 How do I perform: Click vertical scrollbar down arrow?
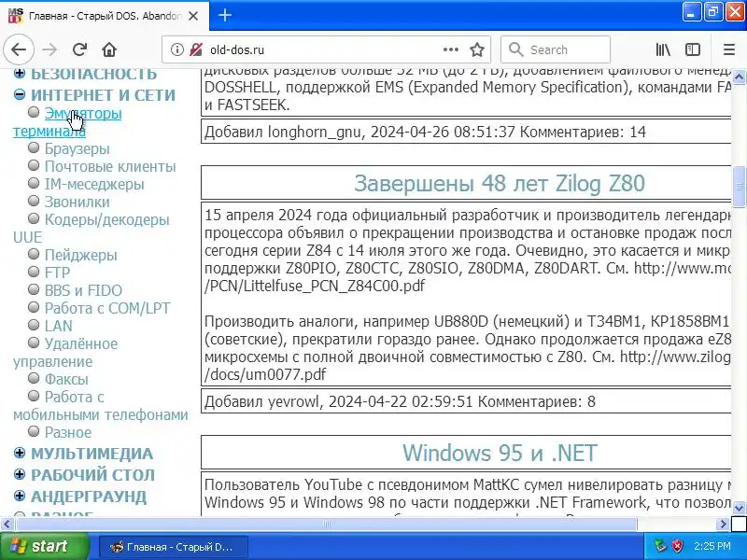pyautogui.click(x=739, y=507)
